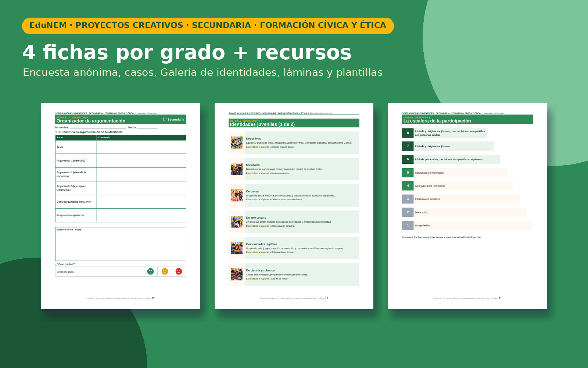
Task: Click the 'Manipulación' bar
Action: 473,226
